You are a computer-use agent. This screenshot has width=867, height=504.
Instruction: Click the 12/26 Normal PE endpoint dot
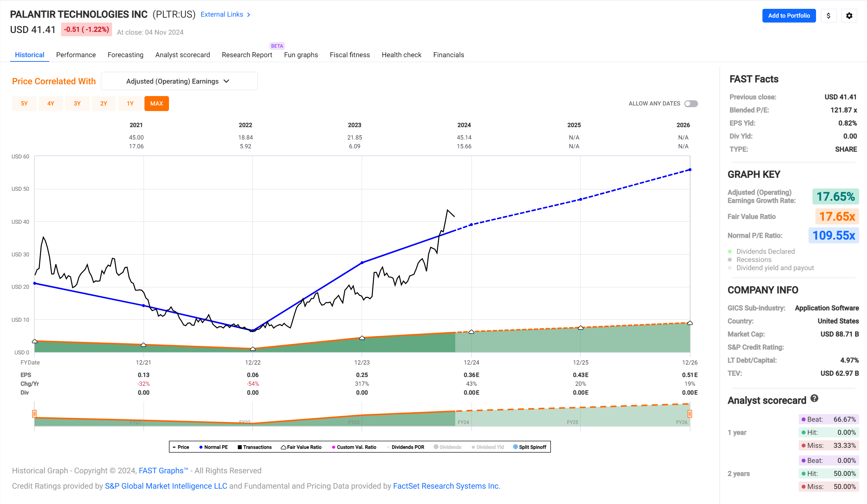pyautogui.click(x=690, y=170)
